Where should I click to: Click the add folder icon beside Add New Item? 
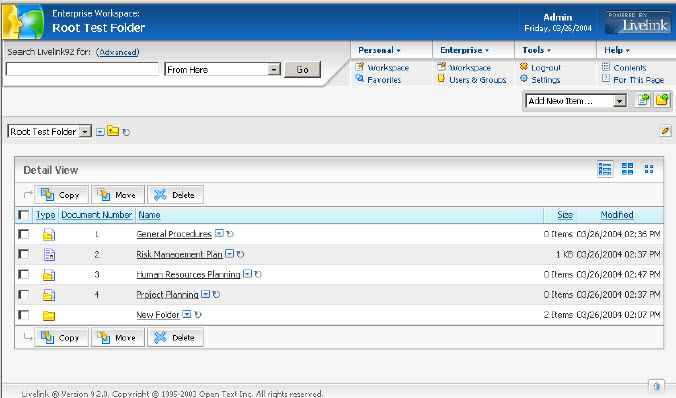tap(662, 100)
